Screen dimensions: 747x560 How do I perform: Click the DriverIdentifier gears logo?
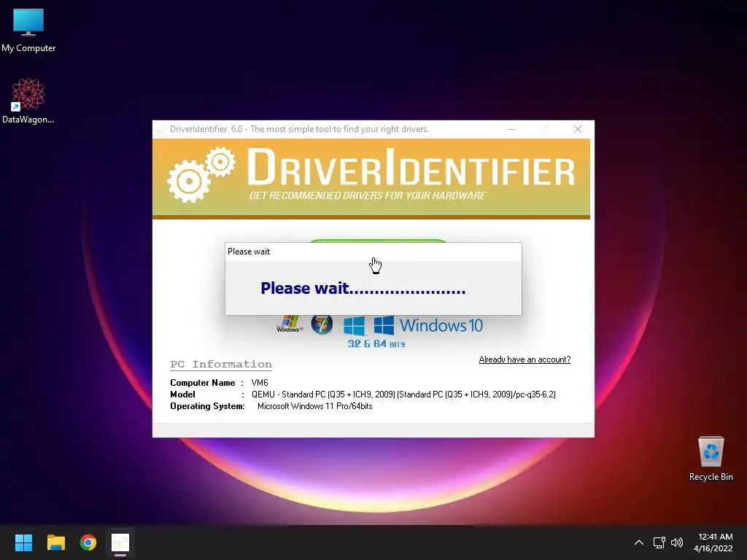pos(201,175)
